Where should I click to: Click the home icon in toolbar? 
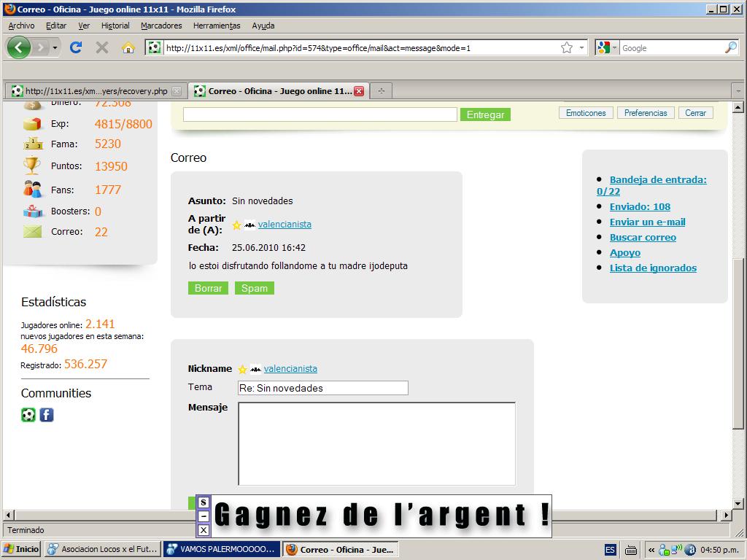pyautogui.click(x=128, y=48)
